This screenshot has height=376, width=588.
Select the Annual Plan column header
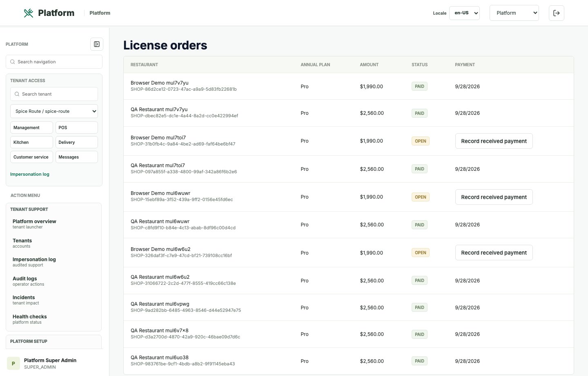(315, 65)
